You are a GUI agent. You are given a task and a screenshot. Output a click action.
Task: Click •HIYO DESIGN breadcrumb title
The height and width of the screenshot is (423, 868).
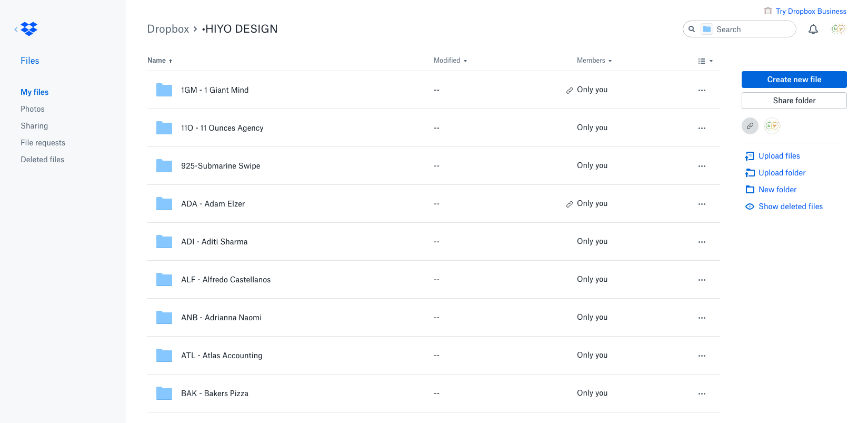point(240,29)
